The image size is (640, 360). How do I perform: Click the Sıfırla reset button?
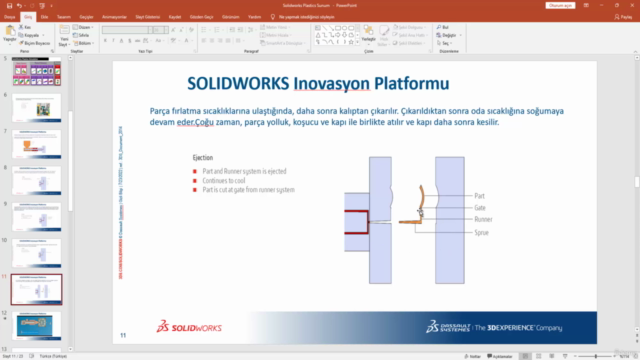click(81, 35)
